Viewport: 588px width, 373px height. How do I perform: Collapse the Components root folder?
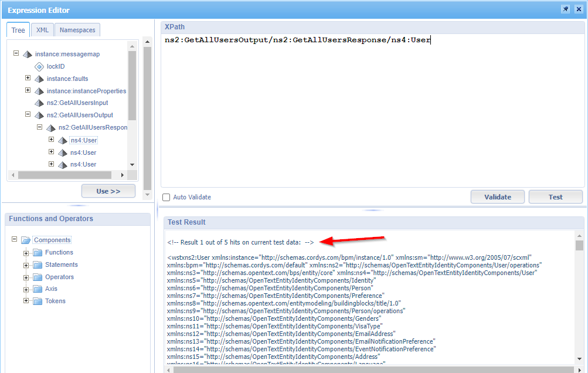(14, 240)
